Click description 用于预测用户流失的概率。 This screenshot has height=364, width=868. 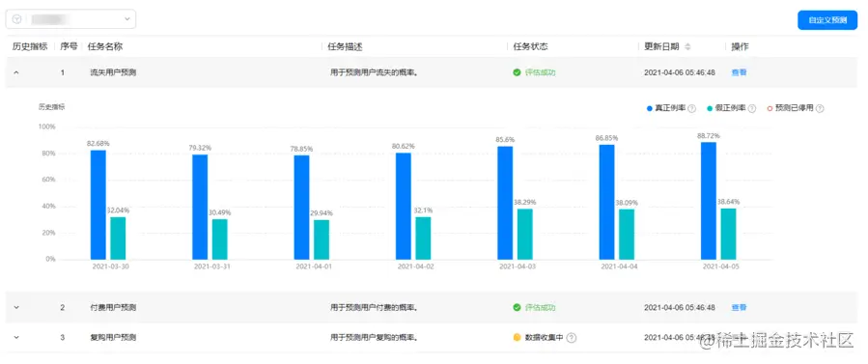[x=374, y=72]
